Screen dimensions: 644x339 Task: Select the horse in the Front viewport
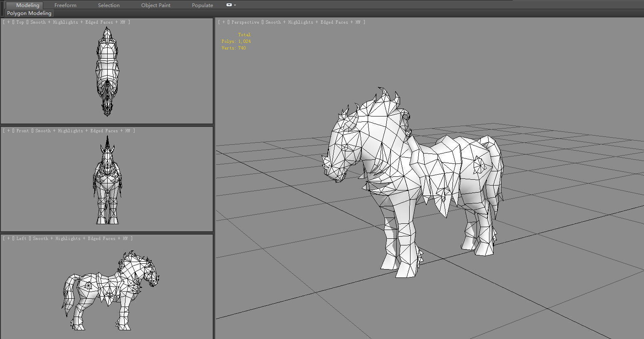(107, 183)
